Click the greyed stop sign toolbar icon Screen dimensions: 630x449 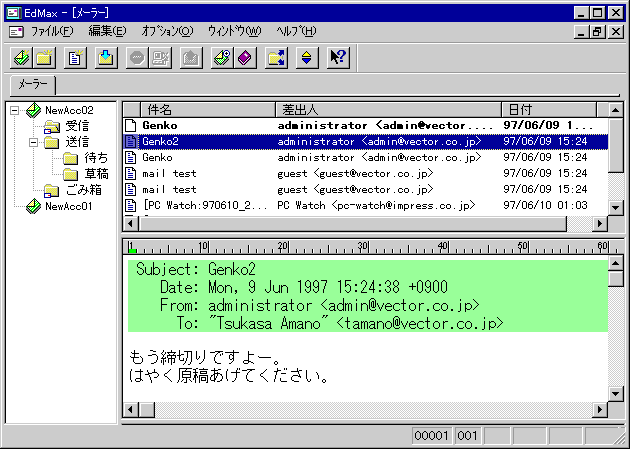137,58
